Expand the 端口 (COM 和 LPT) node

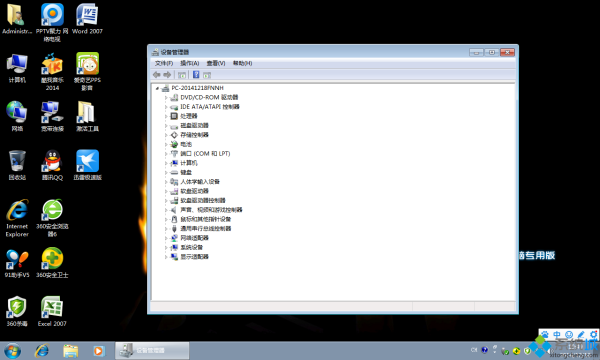point(166,154)
